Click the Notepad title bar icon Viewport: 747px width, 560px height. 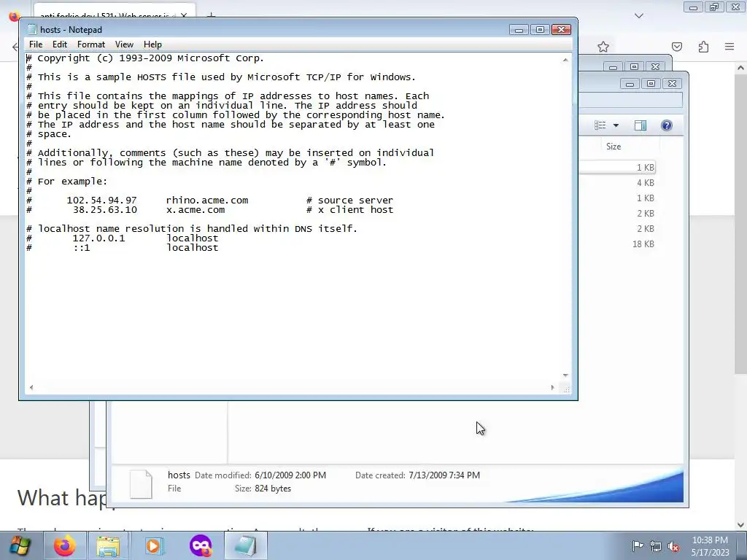32,29
